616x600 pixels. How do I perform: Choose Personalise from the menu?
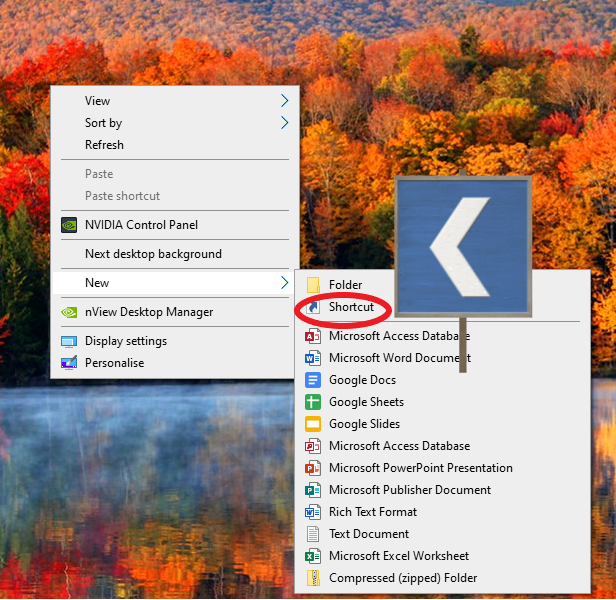175,363
